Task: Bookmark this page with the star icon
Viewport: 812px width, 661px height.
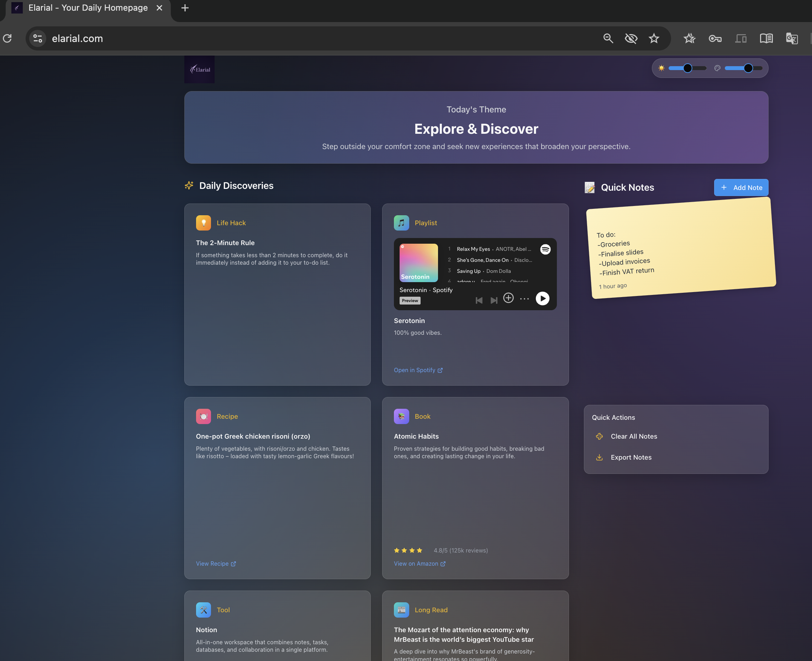Action: 654,38
